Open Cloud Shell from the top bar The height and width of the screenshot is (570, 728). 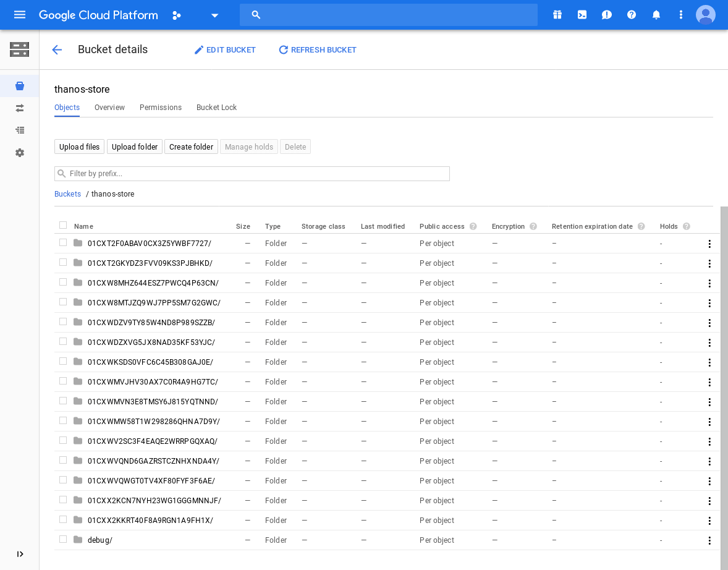tap(582, 15)
